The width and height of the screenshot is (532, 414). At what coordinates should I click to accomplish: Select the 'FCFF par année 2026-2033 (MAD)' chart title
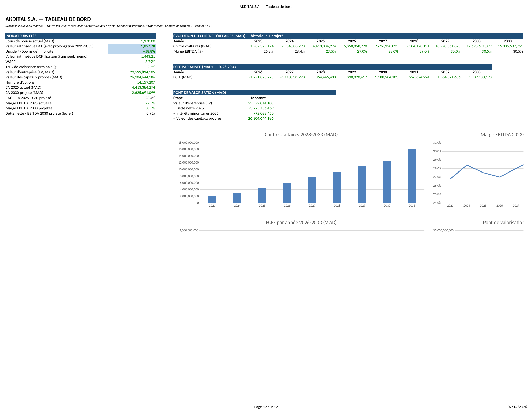tap(301, 223)
